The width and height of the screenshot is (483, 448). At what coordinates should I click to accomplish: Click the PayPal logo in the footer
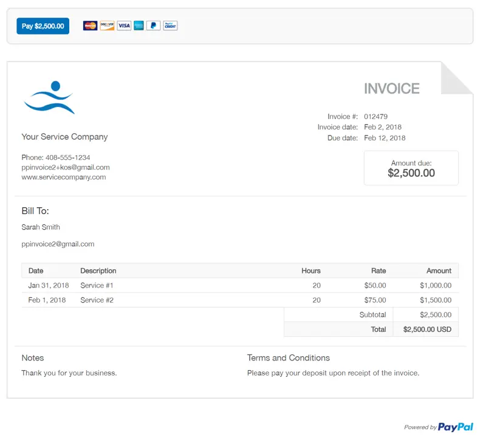455,427
